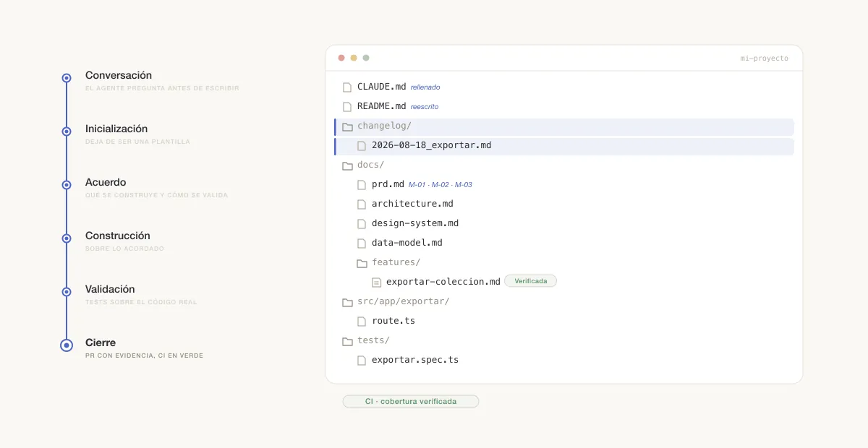Viewport: 868px width, 448px height.
Task: Click the file icon next to prd.md
Action: click(362, 184)
